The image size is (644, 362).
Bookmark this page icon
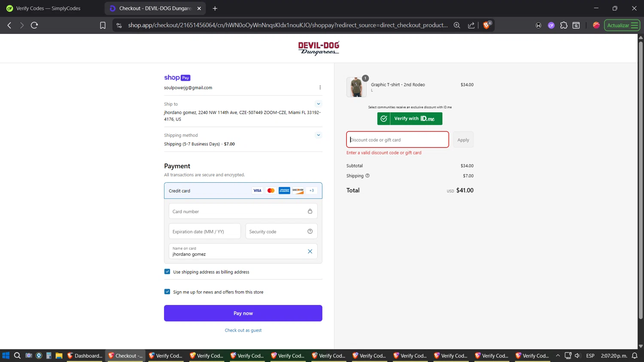point(103,25)
